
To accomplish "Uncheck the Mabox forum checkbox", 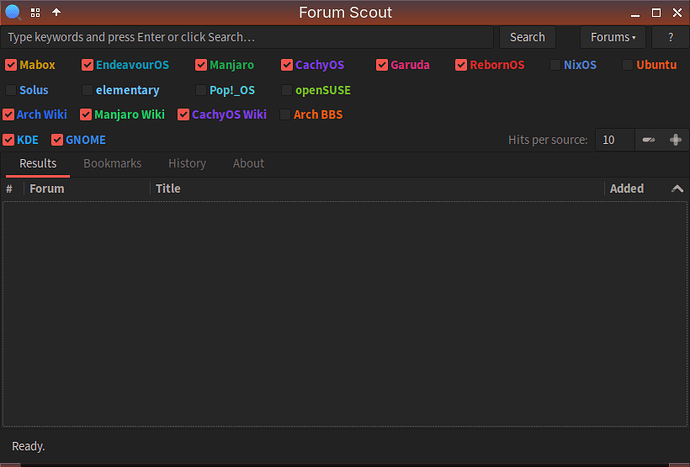I will pyautogui.click(x=11, y=65).
